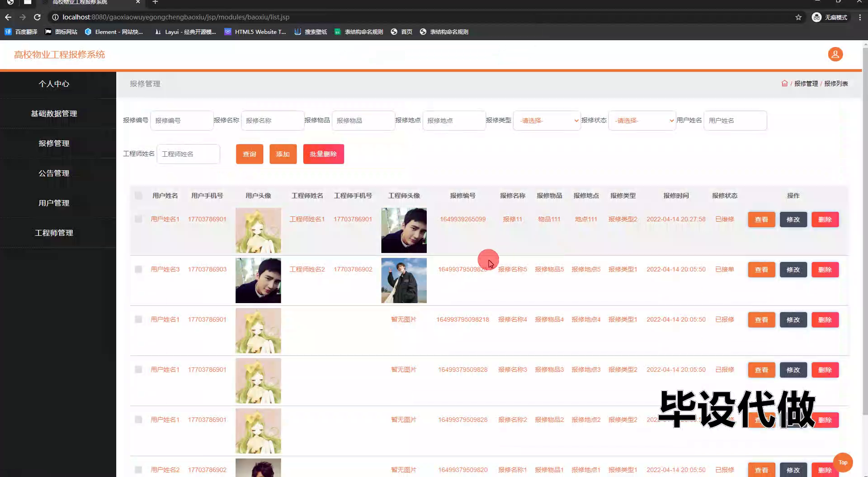Screen dimensions: 868x477
Task: Click 删除 for row 报修11
Action: tap(825, 220)
